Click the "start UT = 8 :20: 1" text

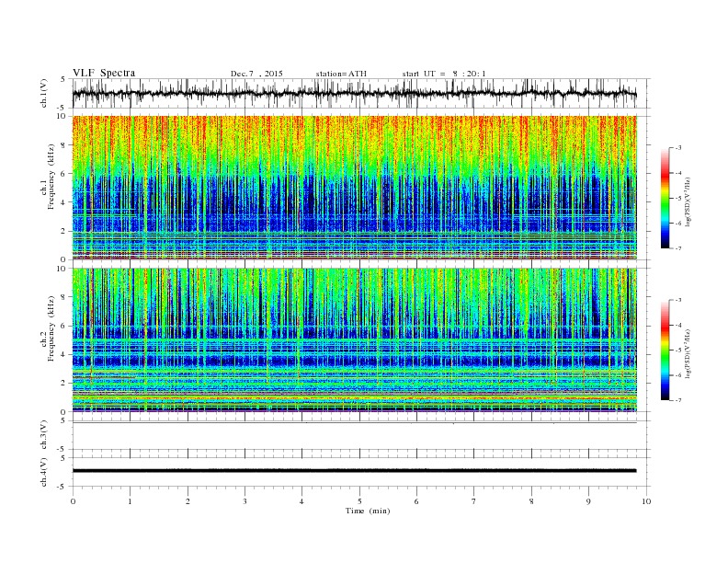pos(444,74)
